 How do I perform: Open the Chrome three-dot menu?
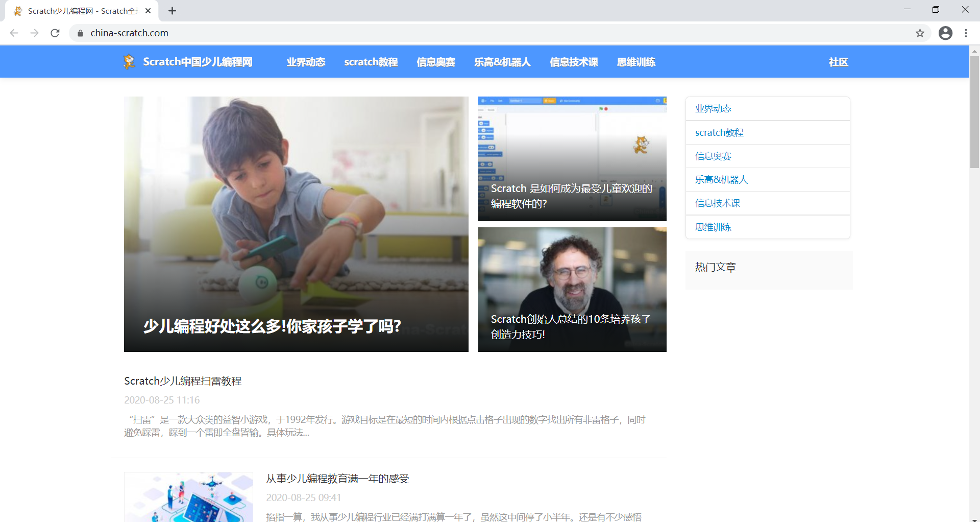[966, 33]
